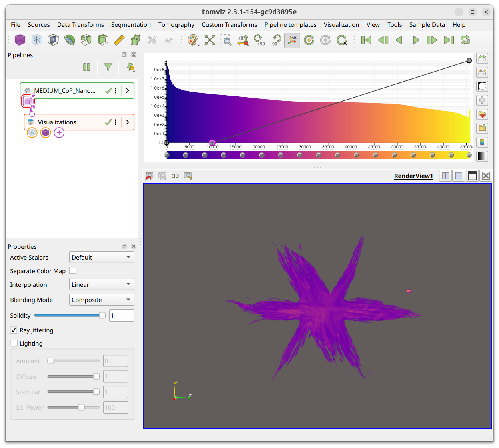Add a Contour module
Image resolution: width=499 pixels, height=448 pixels.
70,40
